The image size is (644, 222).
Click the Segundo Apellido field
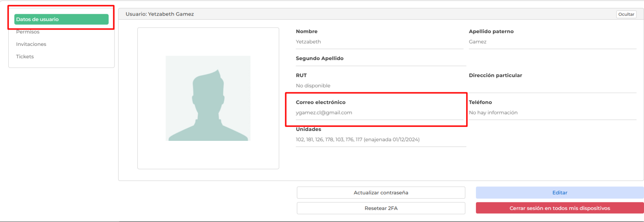point(379,61)
